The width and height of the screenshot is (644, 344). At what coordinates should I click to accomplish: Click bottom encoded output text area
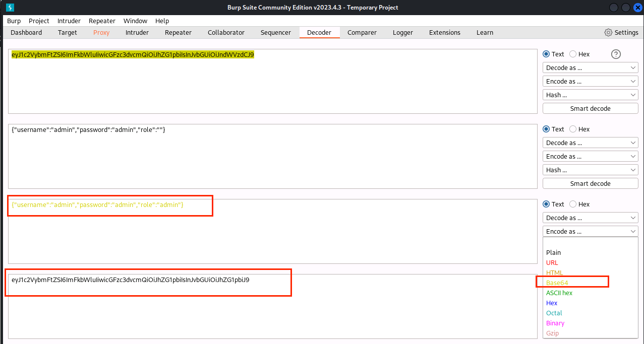point(273,306)
